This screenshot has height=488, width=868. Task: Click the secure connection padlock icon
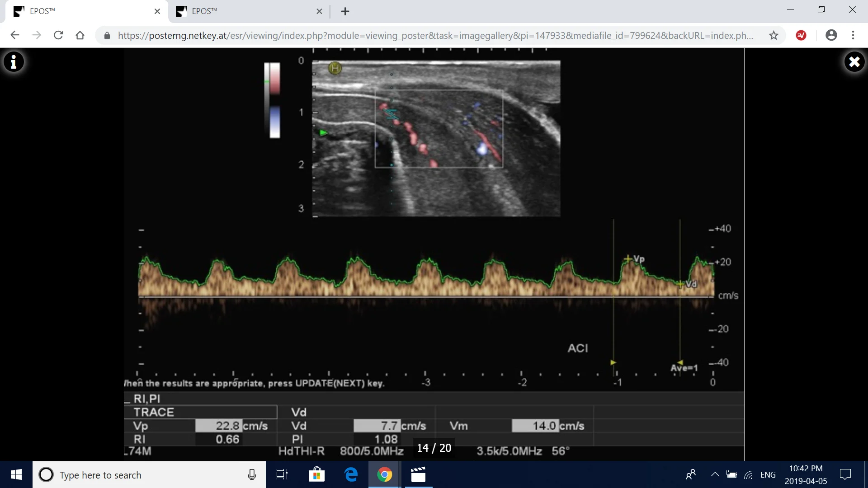click(x=107, y=36)
